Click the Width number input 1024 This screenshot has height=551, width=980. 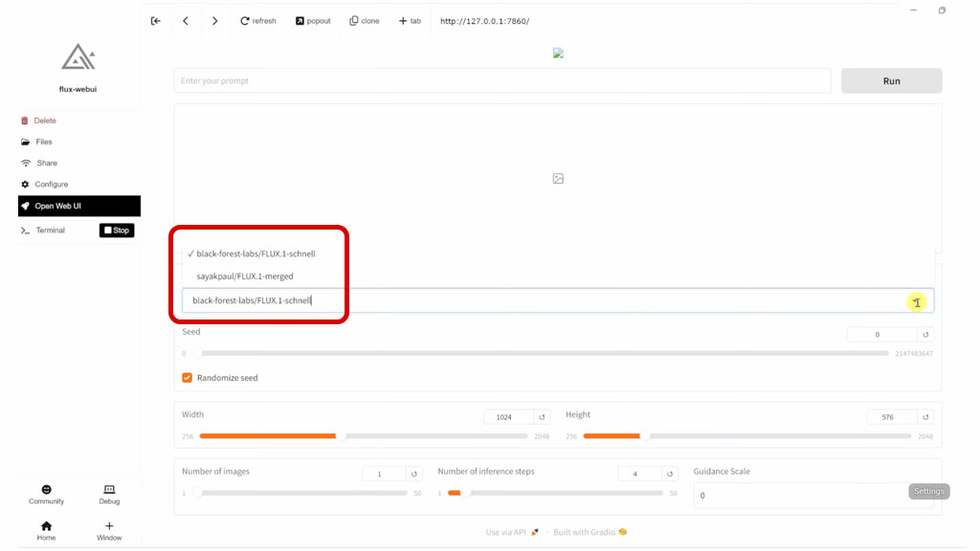(x=508, y=417)
